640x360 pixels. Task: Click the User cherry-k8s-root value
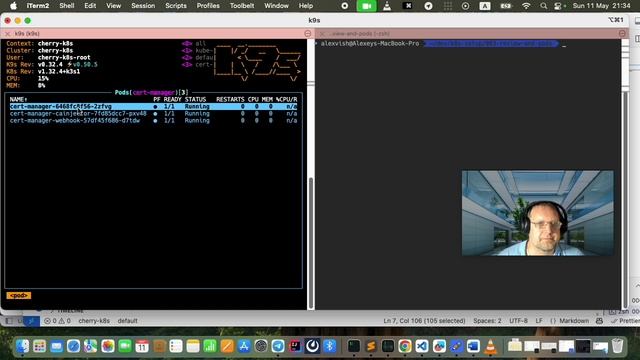point(64,58)
